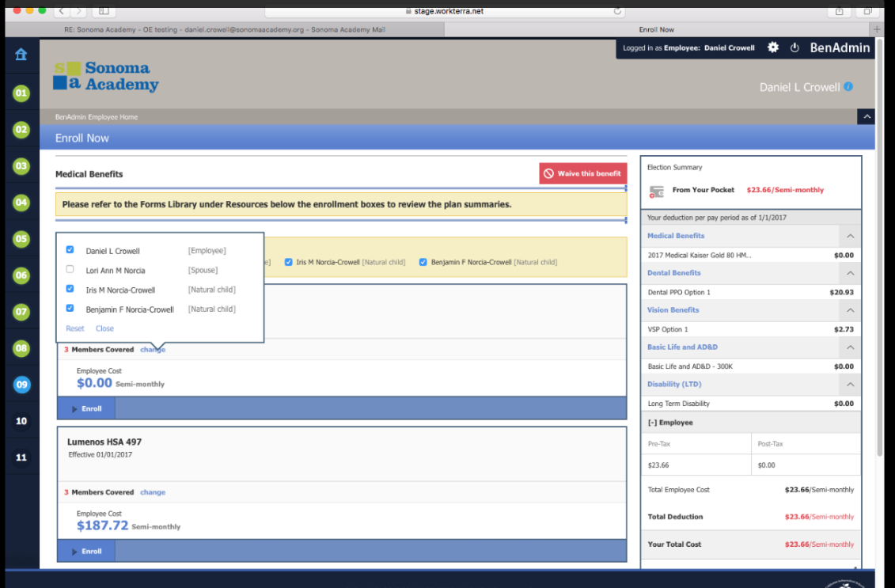Select step 04 in the sidebar
The width and height of the screenshot is (895, 588).
21,202
